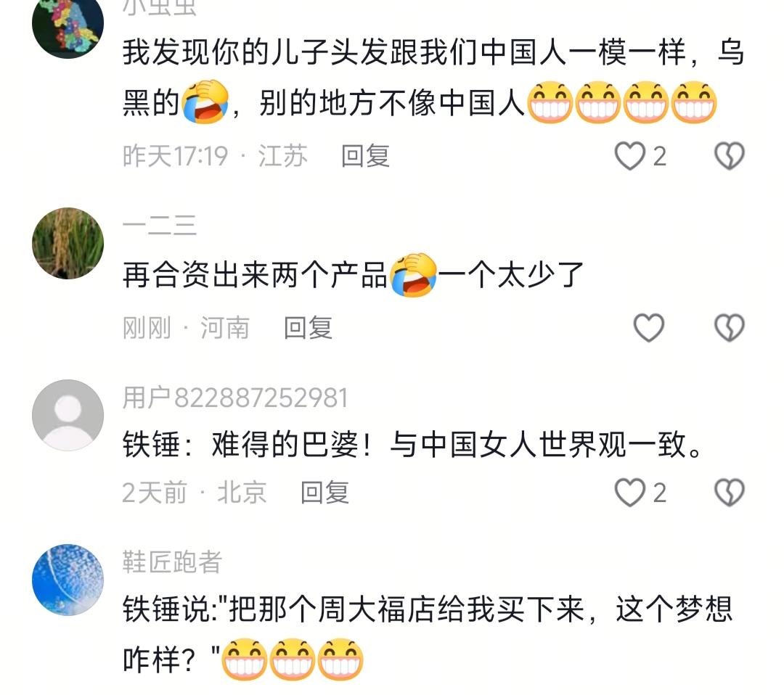Select comment about 铁锤 难得的巴婆

click(412, 444)
